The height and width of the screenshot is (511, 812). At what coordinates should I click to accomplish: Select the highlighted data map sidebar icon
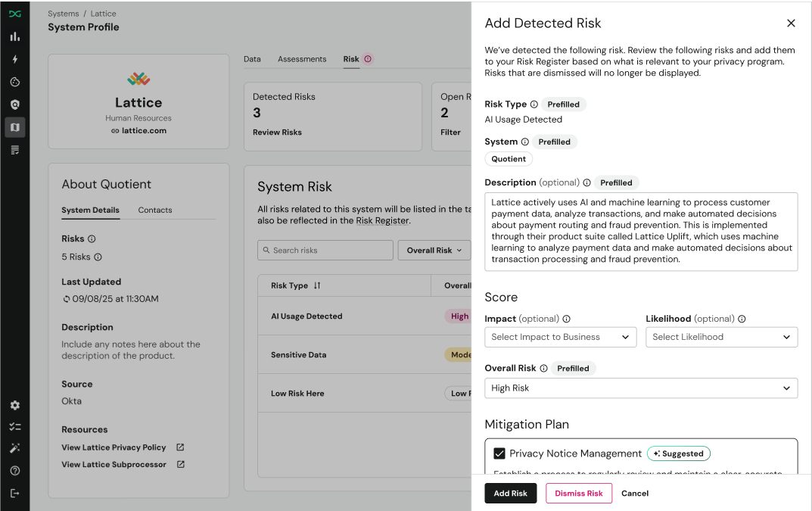click(14, 127)
